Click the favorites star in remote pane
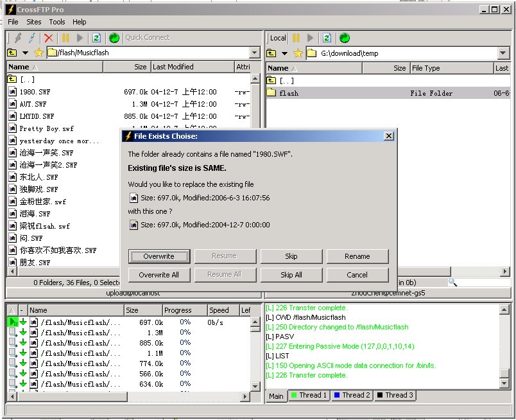Screen dimensions: 516x420 39,53
